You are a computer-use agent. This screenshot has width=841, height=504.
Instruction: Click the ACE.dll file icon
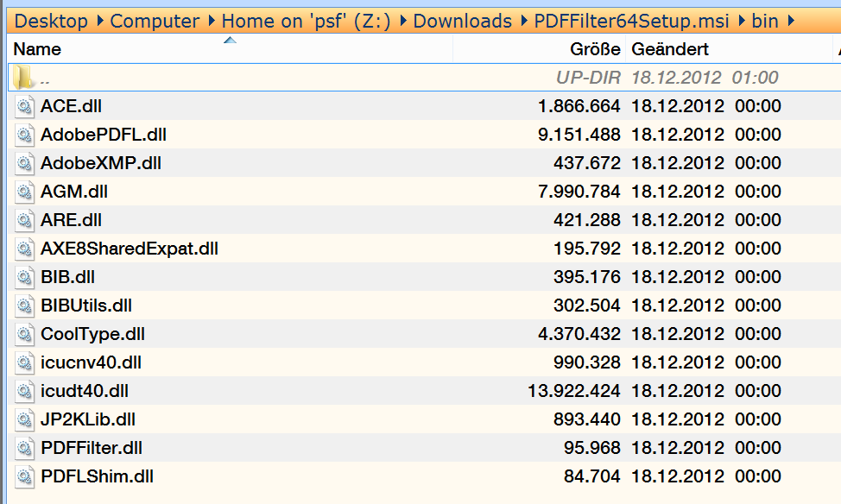pyautogui.click(x=24, y=106)
